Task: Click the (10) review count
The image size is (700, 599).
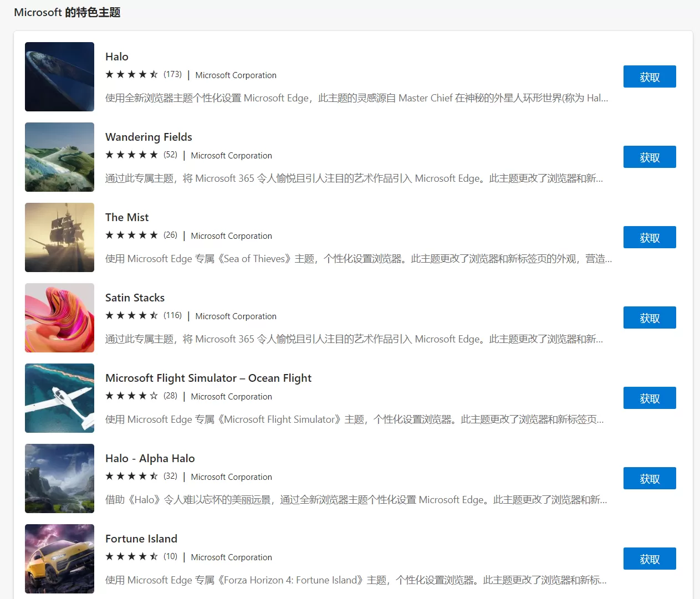Action: [x=170, y=556]
